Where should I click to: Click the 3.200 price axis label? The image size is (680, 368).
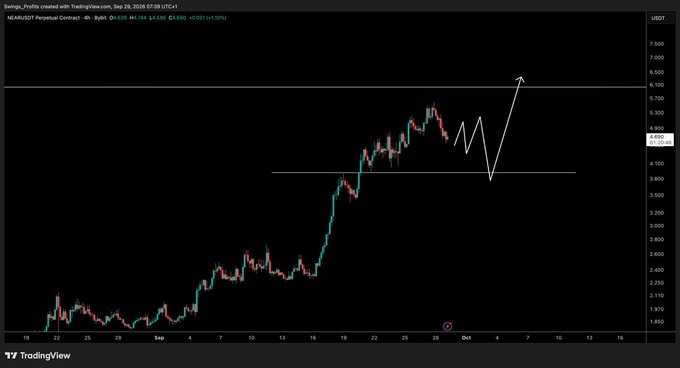tap(657, 213)
